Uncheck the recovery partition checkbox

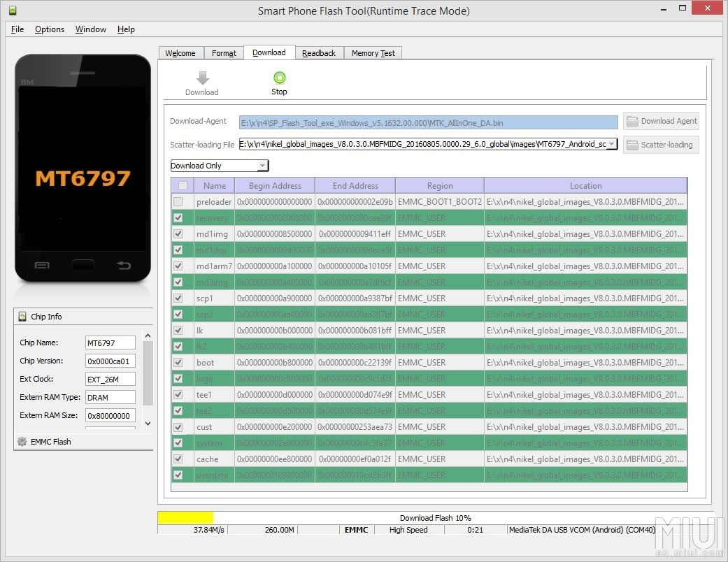coord(178,218)
